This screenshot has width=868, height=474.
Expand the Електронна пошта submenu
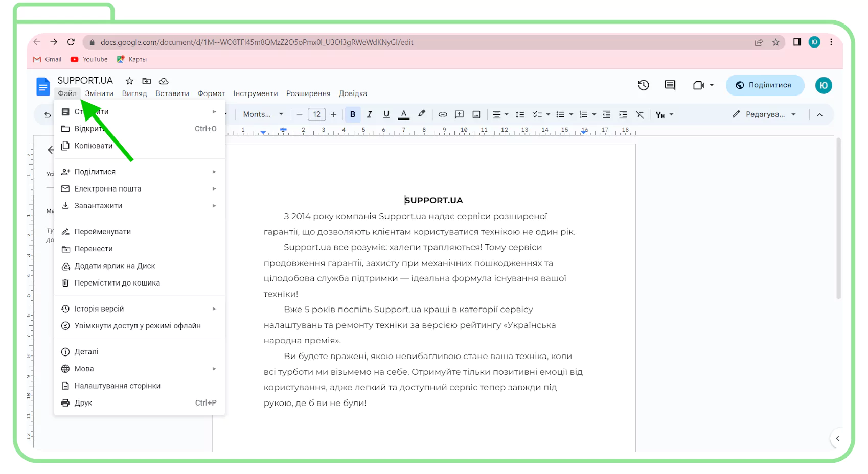[140, 188]
